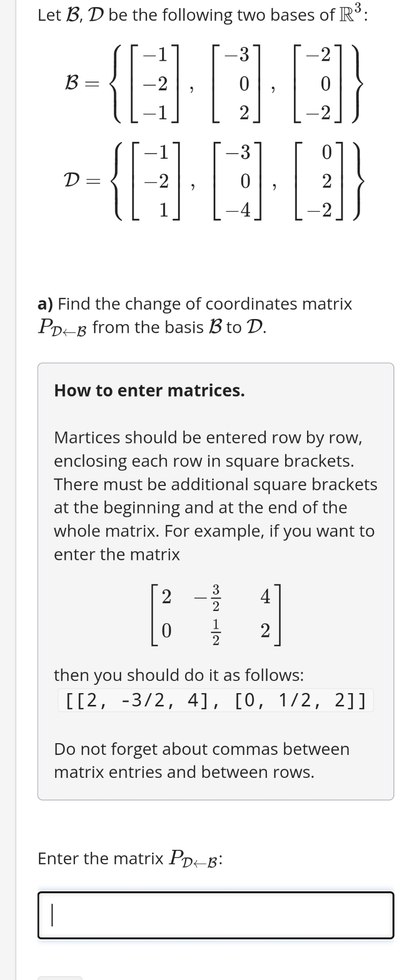402x980 pixels.
Task: Select the 'a)' part label text
Action: (x=47, y=304)
